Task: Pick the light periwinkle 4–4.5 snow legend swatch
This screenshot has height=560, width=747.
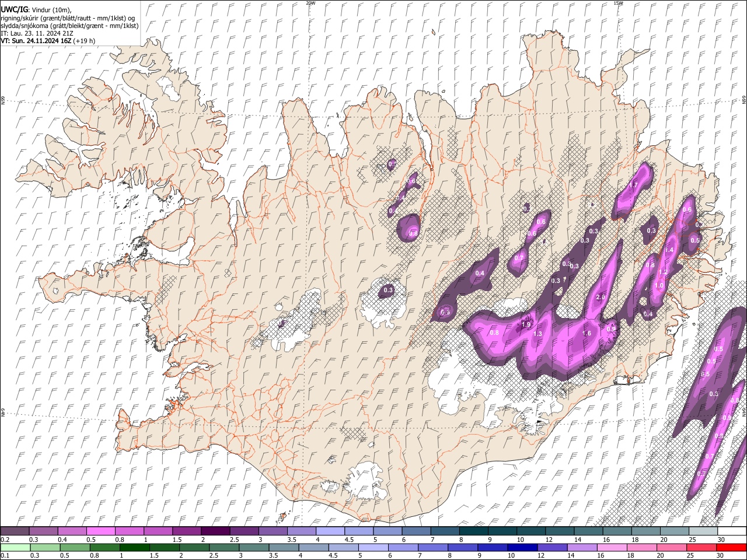Action: click(330, 531)
